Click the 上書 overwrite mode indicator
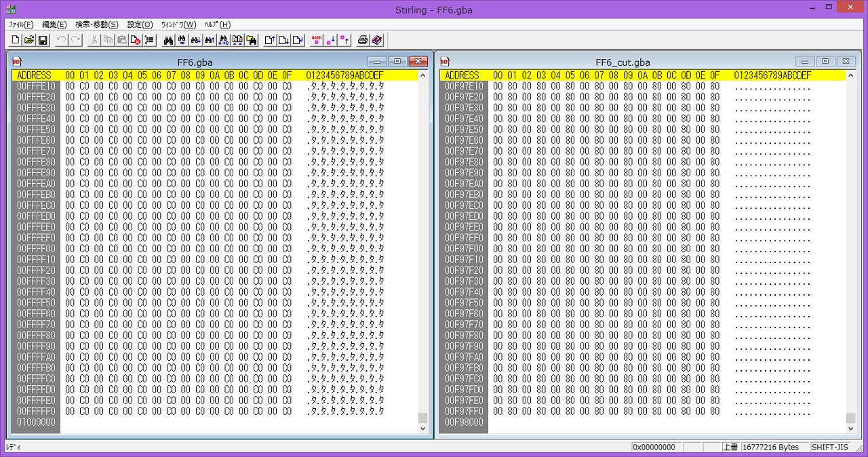The width and height of the screenshot is (868, 457). [x=730, y=447]
